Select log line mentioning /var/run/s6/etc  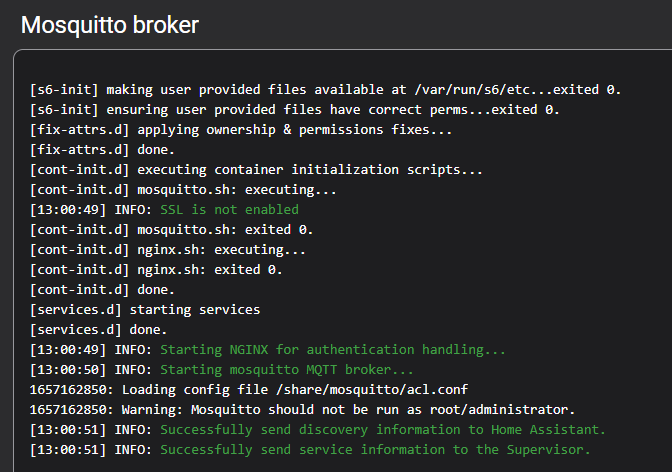pyautogui.click(x=325, y=90)
